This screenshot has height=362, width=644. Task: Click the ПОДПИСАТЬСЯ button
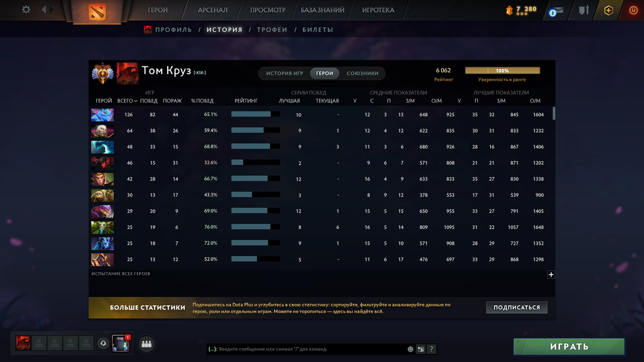tap(517, 307)
